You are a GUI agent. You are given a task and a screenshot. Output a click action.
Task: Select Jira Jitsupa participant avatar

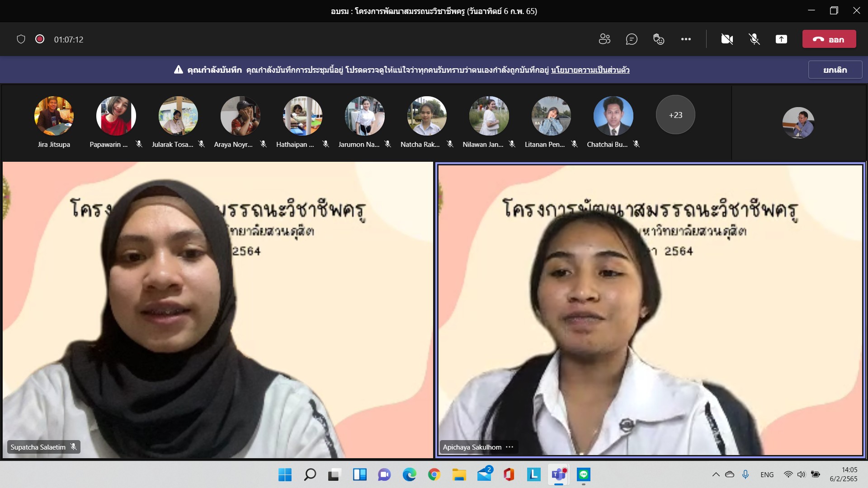pos(54,116)
